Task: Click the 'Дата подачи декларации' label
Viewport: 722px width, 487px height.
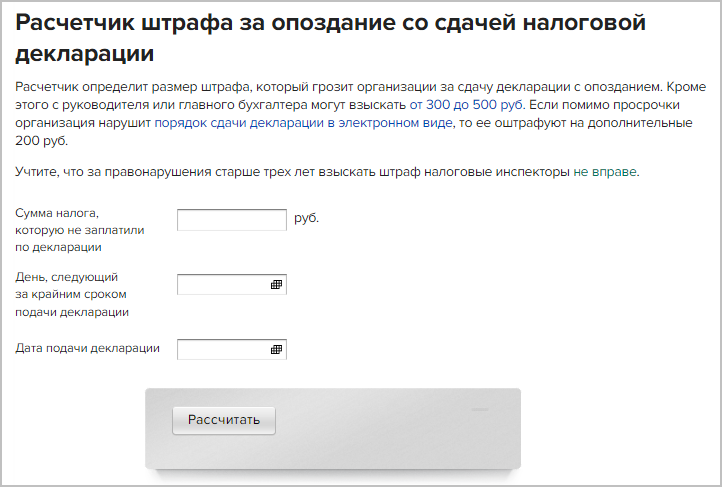Action: pyautogui.click(x=88, y=348)
